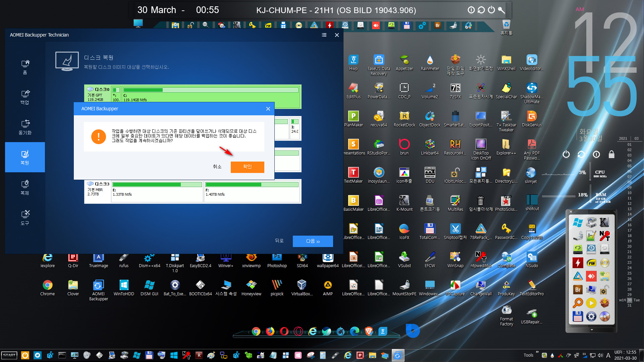Open AOMEI Backupper Technician menu list icon
Viewport: 644px width, 362px height.
pos(324,35)
